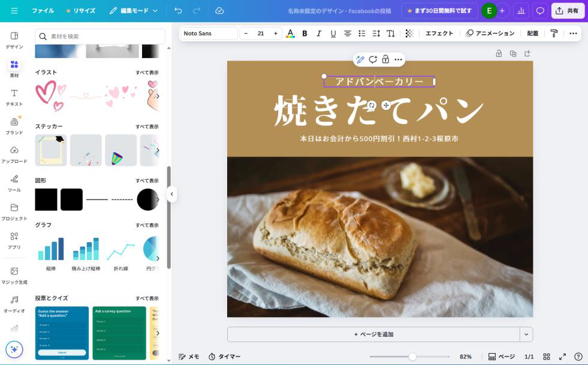Expand the グラフ row with arrow
Image resolution: width=588 pixels, height=365 pixels.
(x=158, y=258)
